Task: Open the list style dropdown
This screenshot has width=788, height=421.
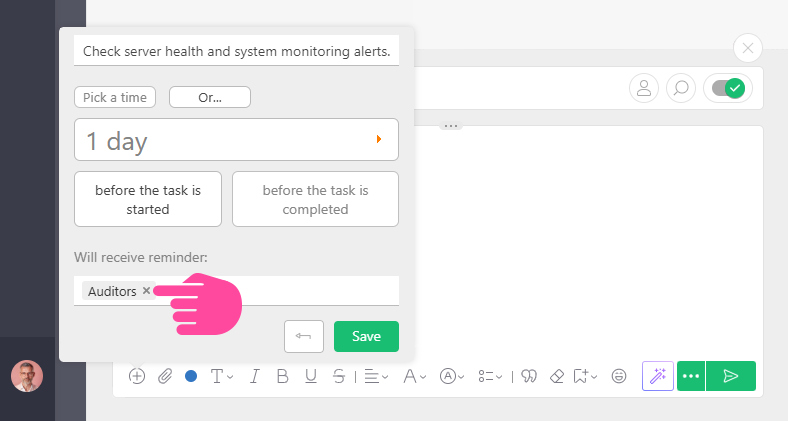Action: [489, 376]
